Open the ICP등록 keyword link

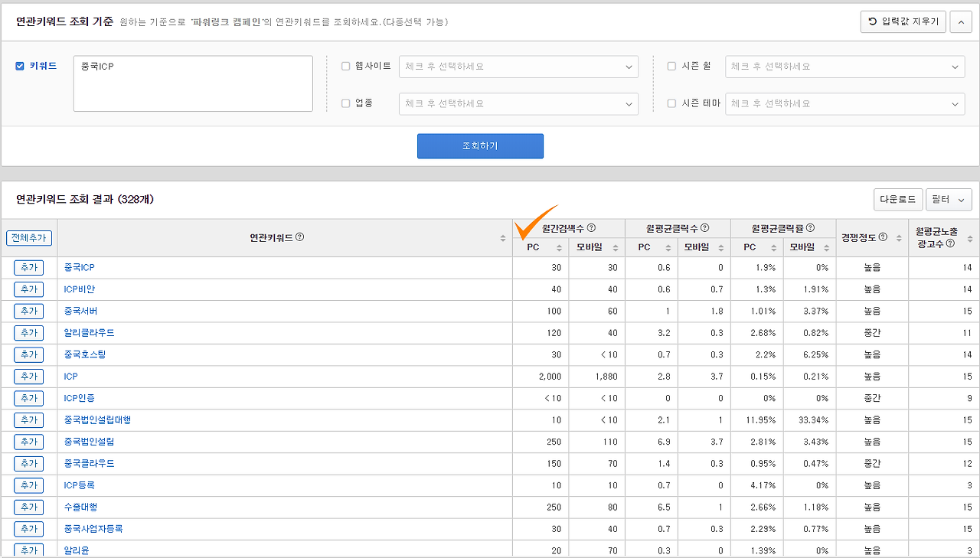[80, 485]
